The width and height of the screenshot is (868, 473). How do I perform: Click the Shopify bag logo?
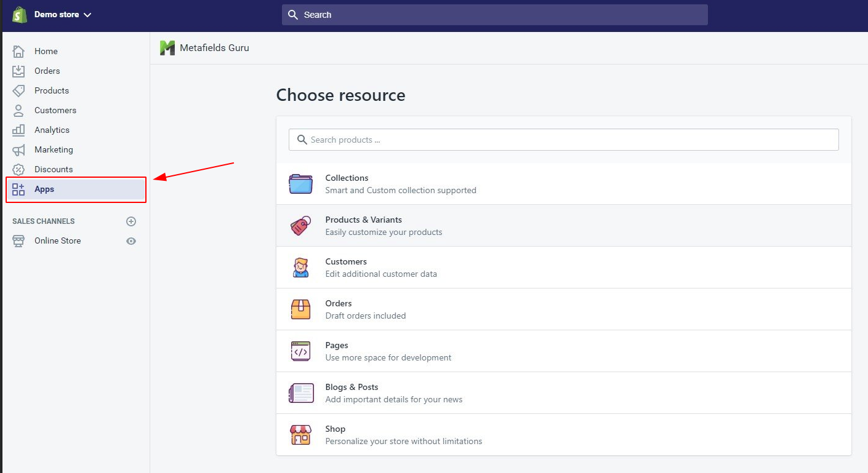pyautogui.click(x=20, y=15)
